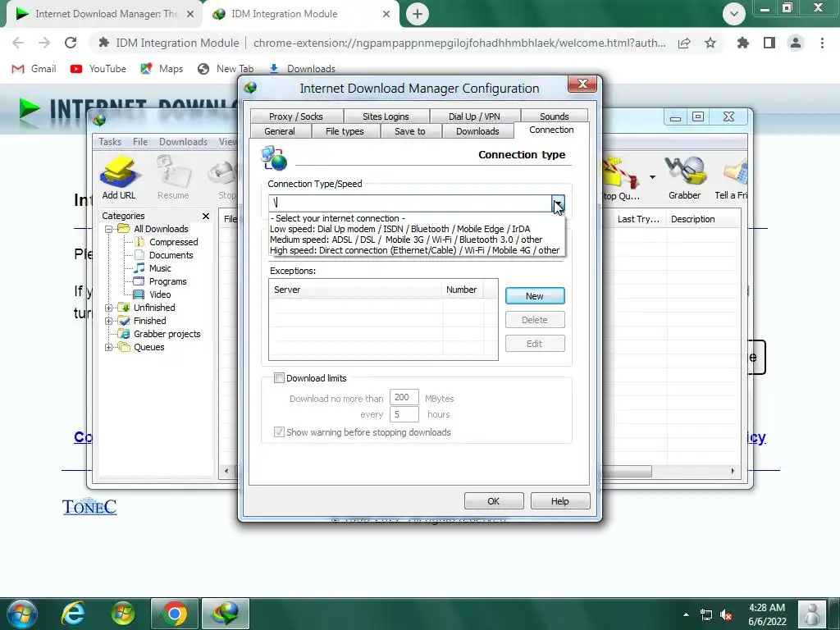Open Chrome extensions puzzle icon

pyautogui.click(x=743, y=43)
